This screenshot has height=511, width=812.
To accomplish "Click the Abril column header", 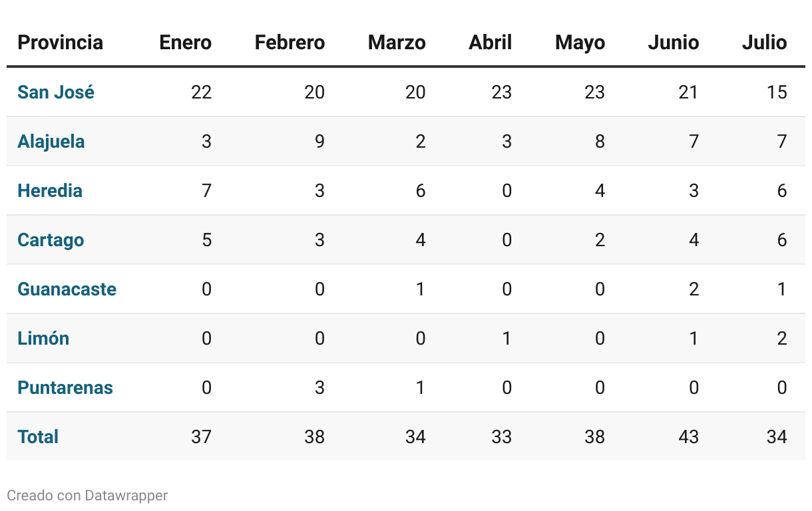I will [490, 43].
